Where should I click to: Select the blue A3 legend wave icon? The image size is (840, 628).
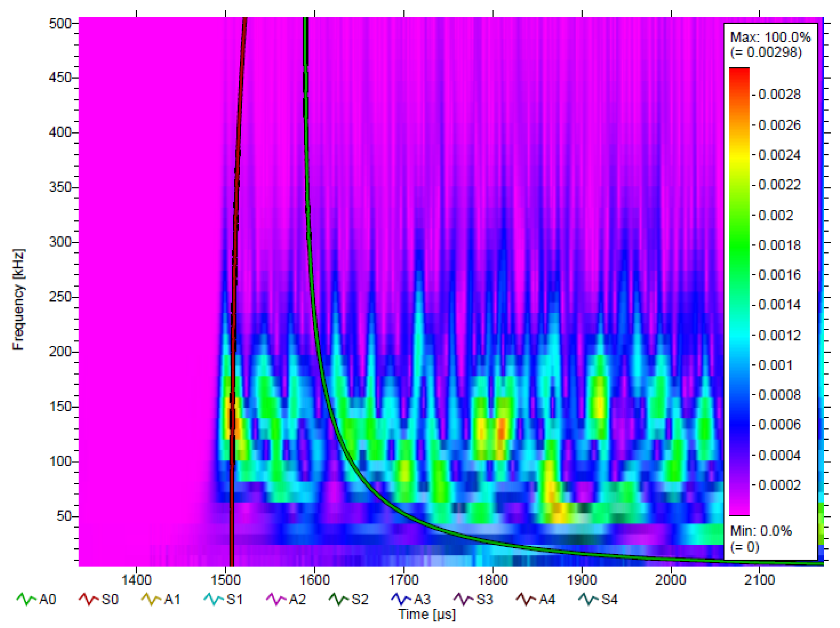point(401,599)
